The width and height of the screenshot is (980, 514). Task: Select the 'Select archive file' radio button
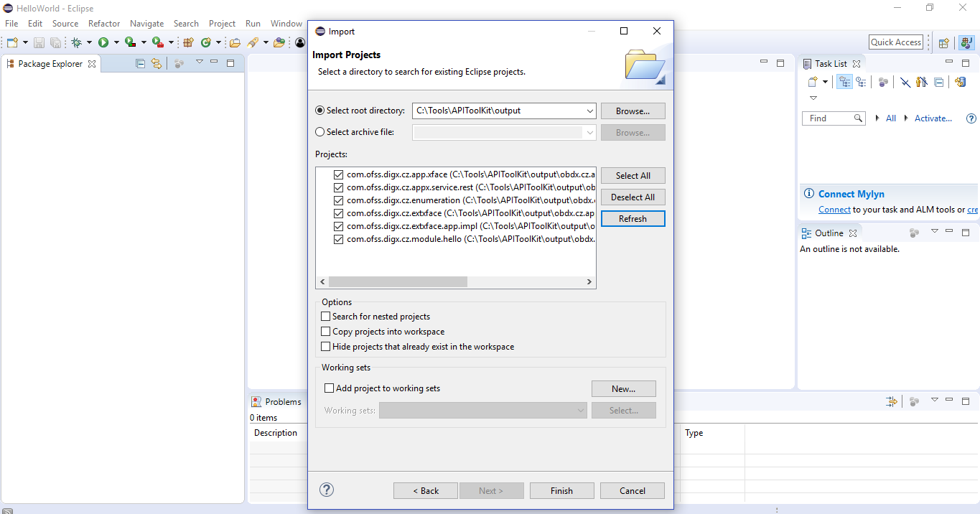(320, 132)
